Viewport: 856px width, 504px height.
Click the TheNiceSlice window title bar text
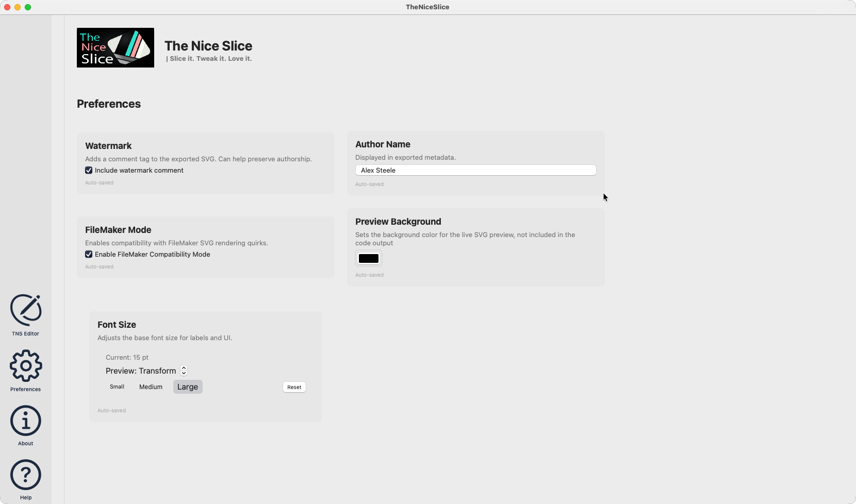tap(427, 7)
